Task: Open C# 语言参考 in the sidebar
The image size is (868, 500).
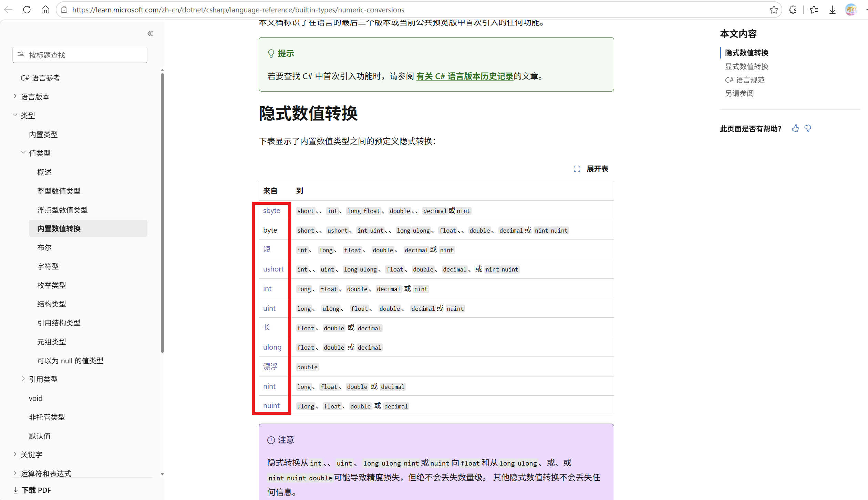Action: click(40, 78)
